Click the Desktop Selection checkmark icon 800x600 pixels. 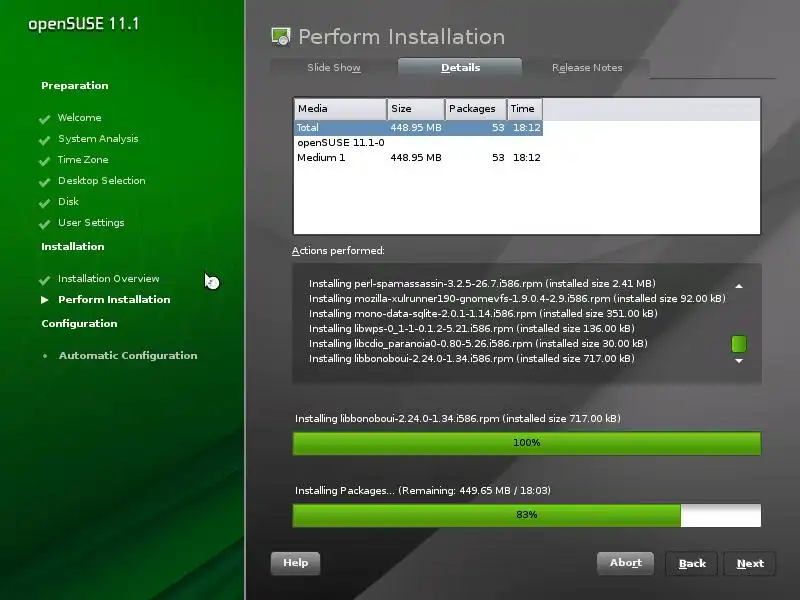point(44,182)
